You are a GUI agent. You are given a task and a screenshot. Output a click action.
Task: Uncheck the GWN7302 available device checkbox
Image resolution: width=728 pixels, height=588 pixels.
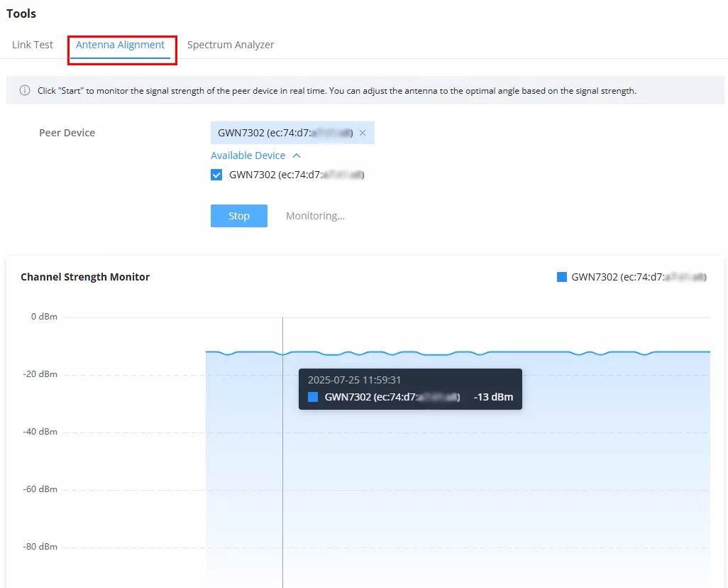point(216,175)
